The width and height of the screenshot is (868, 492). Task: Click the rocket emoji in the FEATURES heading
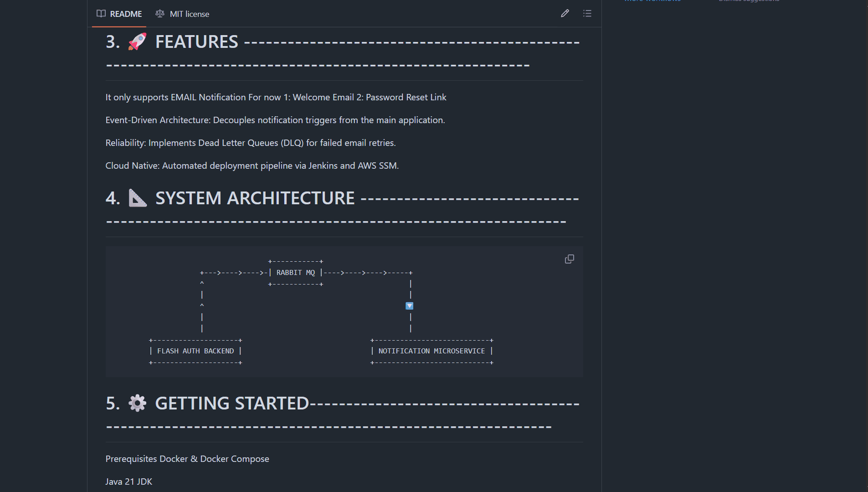point(138,41)
